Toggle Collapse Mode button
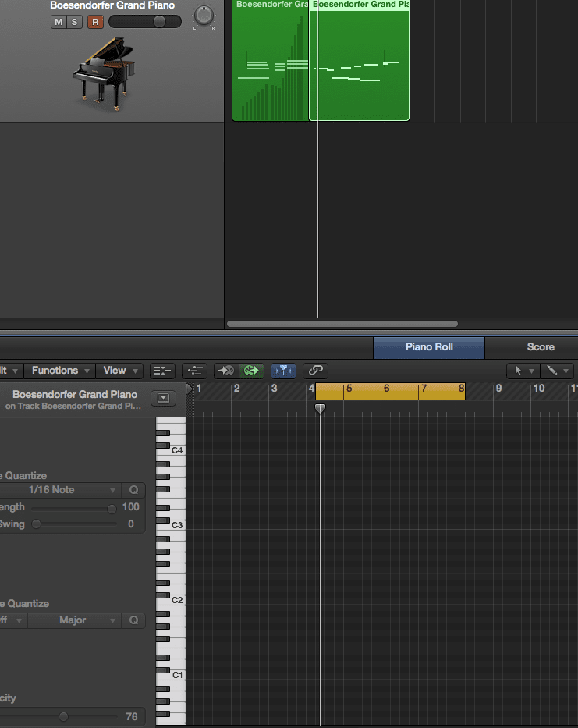The image size is (578, 728). click(x=162, y=371)
